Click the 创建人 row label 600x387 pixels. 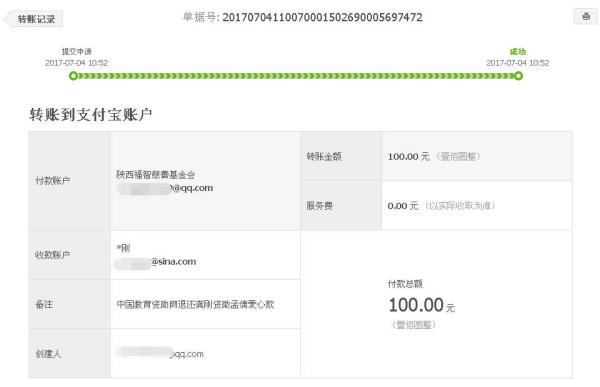(x=48, y=354)
